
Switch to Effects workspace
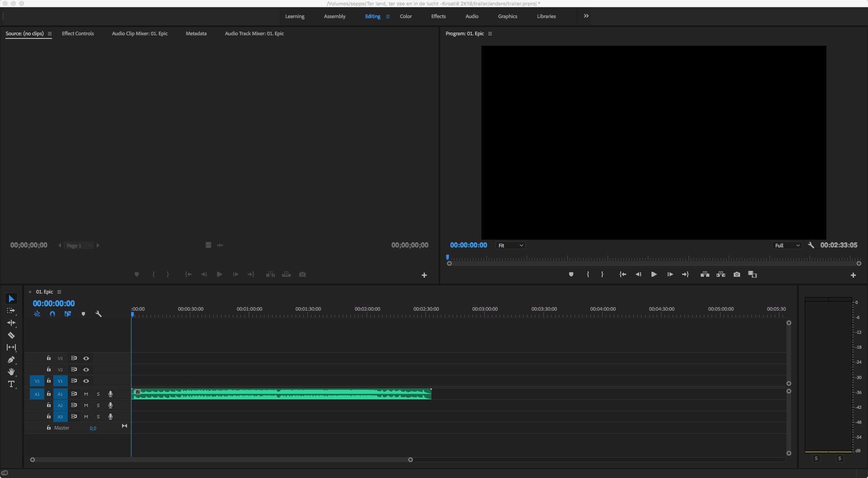click(x=439, y=16)
